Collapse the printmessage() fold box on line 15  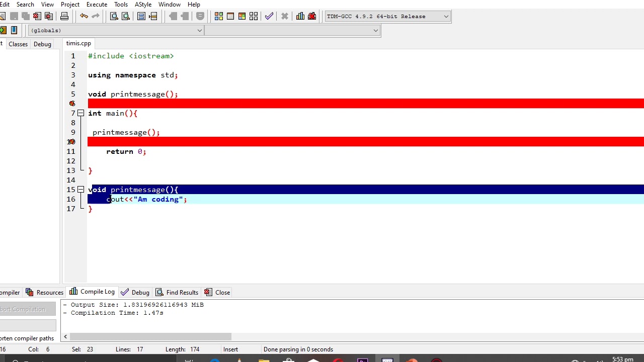(x=80, y=190)
